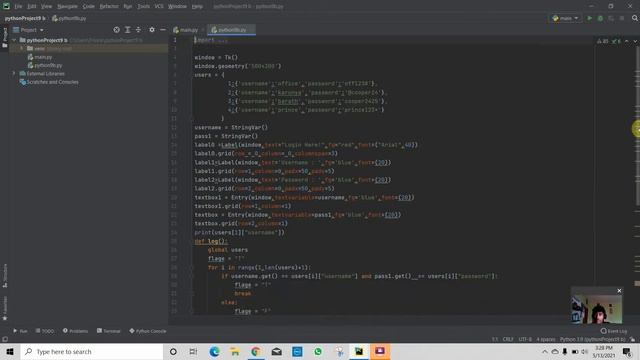Open the Problems tool window
This screenshot has height=360, width=640.
pyautogui.click(x=76, y=331)
